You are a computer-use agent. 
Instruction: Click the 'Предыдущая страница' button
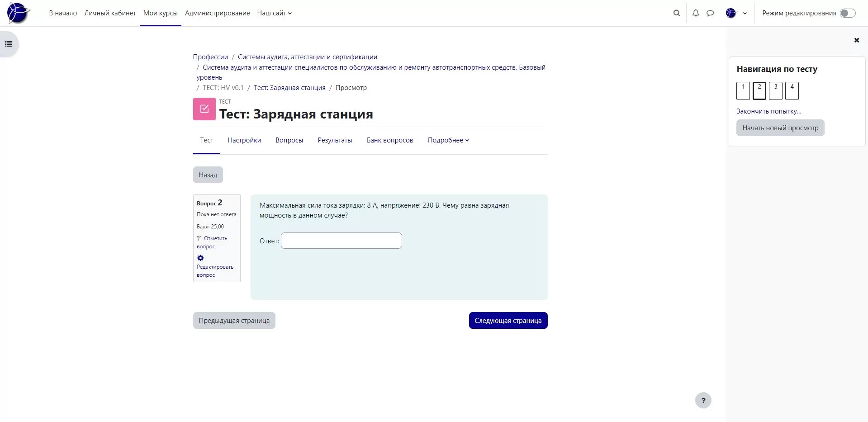pos(234,321)
